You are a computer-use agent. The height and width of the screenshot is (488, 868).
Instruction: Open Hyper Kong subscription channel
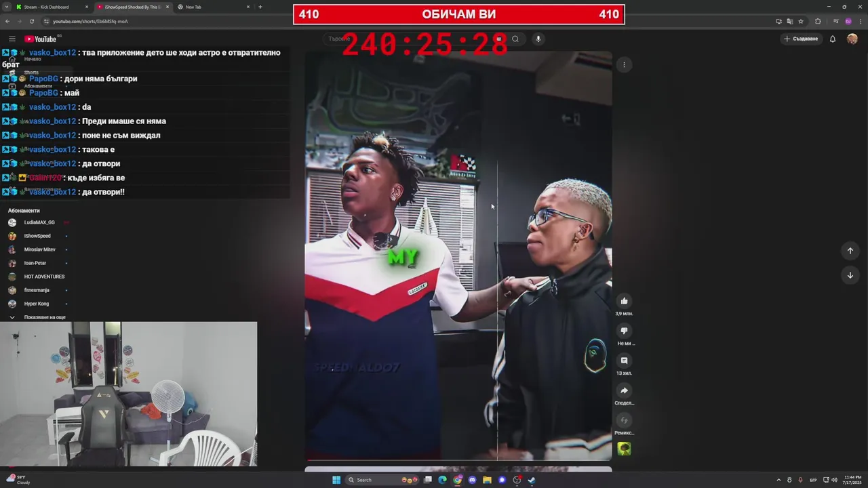click(x=37, y=304)
